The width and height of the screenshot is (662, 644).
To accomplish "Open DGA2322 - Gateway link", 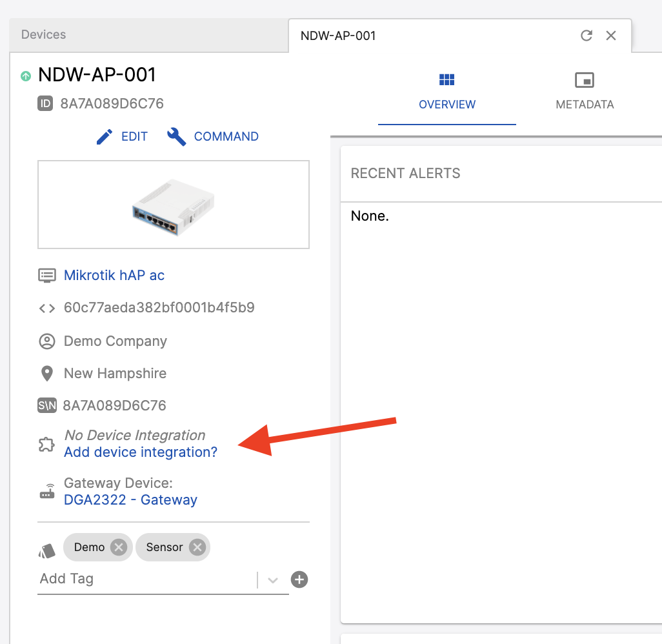I will point(130,500).
